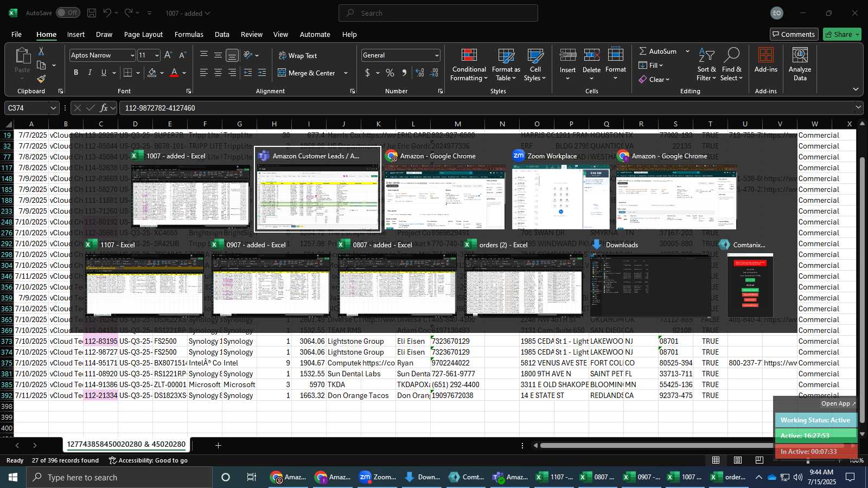868x488 pixels.
Task: Click the Format Painter brush icon
Action: point(41,79)
